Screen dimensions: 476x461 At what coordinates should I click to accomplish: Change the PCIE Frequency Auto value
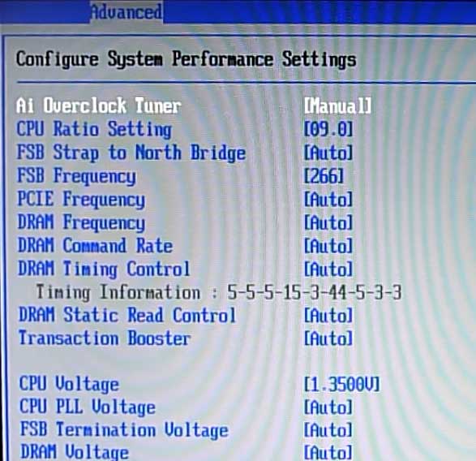coord(328,200)
